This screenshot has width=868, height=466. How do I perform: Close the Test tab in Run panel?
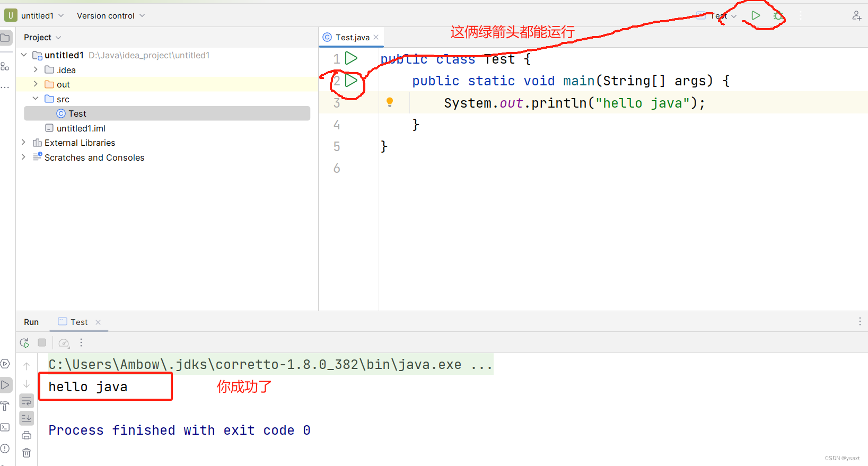98,322
